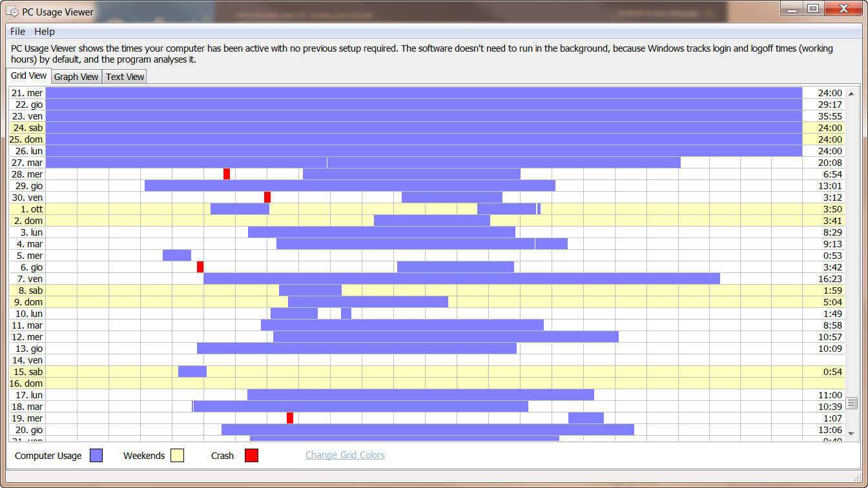868x488 pixels.
Task: Click the usage bar on row 15. sab
Action: [192, 372]
